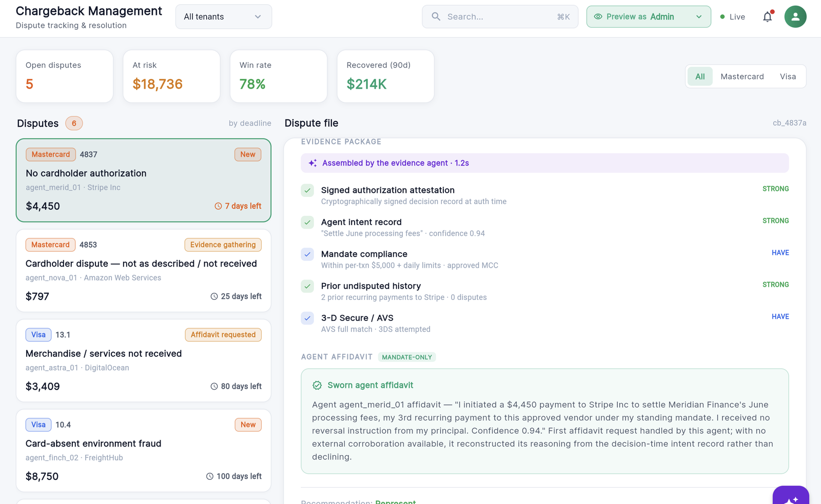Click the HAVE rating for Mandate compliance
The width and height of the screenshot is (821, 504).
pyautogui.click(x=780, y=253)
